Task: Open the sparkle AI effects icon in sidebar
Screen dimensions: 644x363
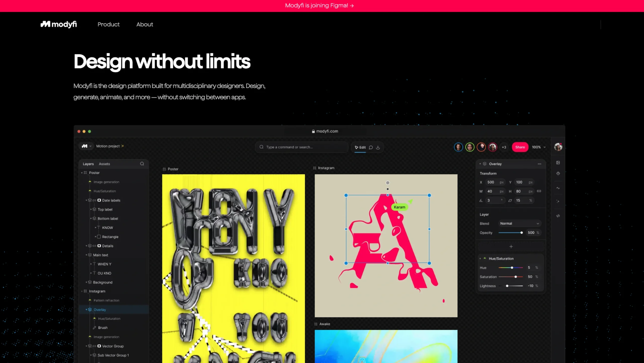Action: 558,201
